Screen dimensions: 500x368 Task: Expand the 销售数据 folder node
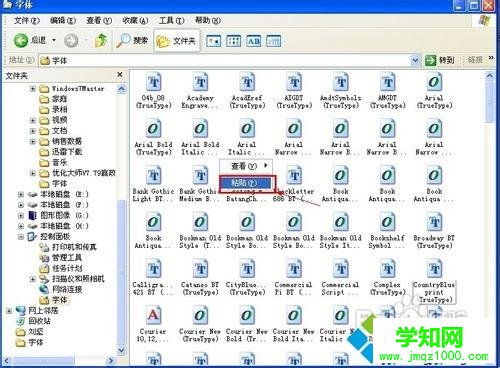tap(33, 141)
